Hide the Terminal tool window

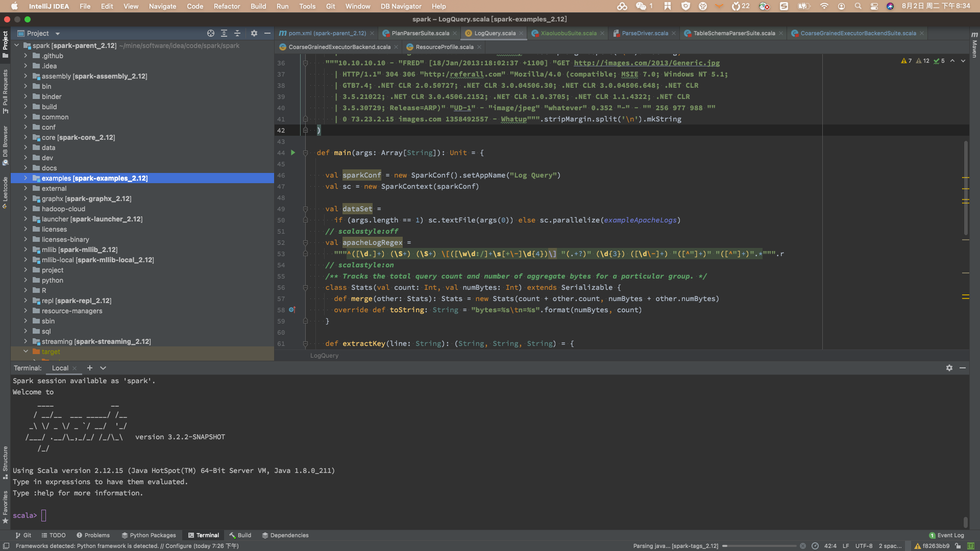click(x=963, y=368)
